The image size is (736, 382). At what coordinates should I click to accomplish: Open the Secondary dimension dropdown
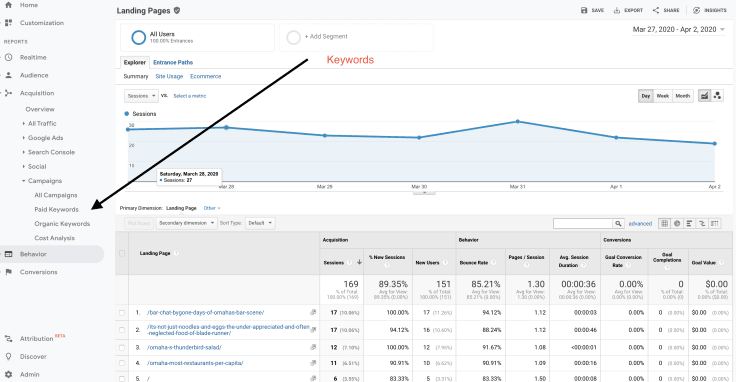pos(186,223)
